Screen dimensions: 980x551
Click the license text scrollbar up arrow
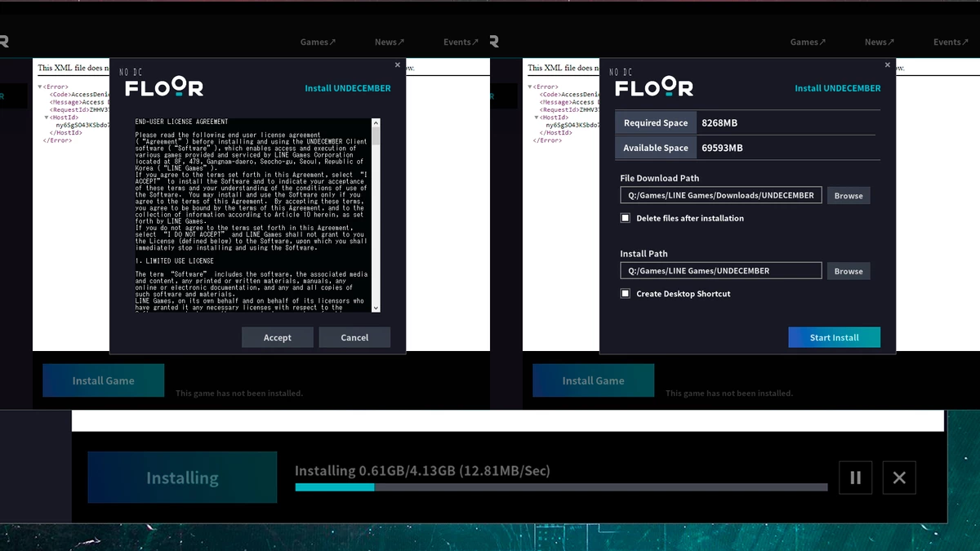[x=376, y=124]
